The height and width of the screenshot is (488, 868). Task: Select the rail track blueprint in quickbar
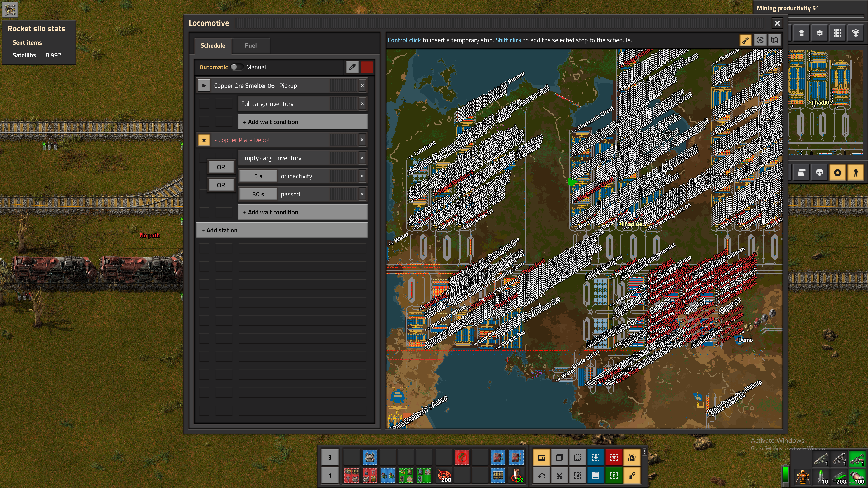(x=498, y=476)
